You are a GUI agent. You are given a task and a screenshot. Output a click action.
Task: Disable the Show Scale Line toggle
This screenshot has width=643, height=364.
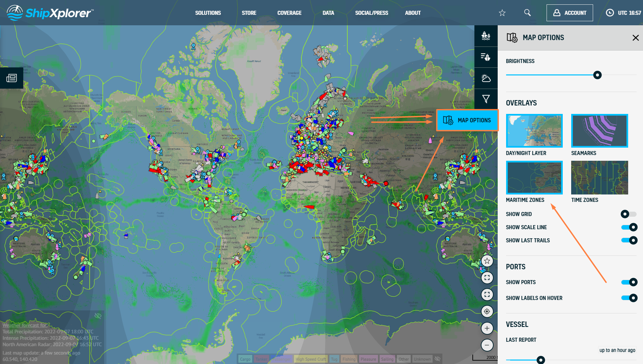(629, 227)
